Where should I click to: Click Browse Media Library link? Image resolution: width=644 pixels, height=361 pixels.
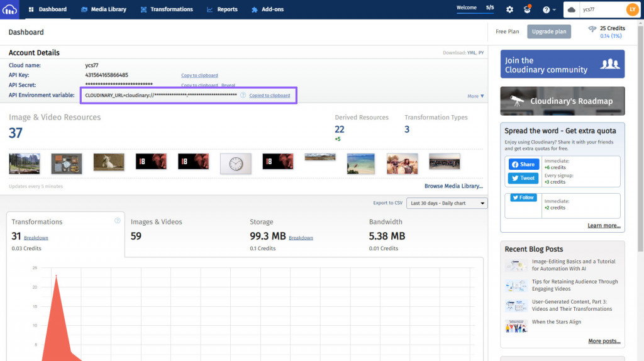[453, 186]
